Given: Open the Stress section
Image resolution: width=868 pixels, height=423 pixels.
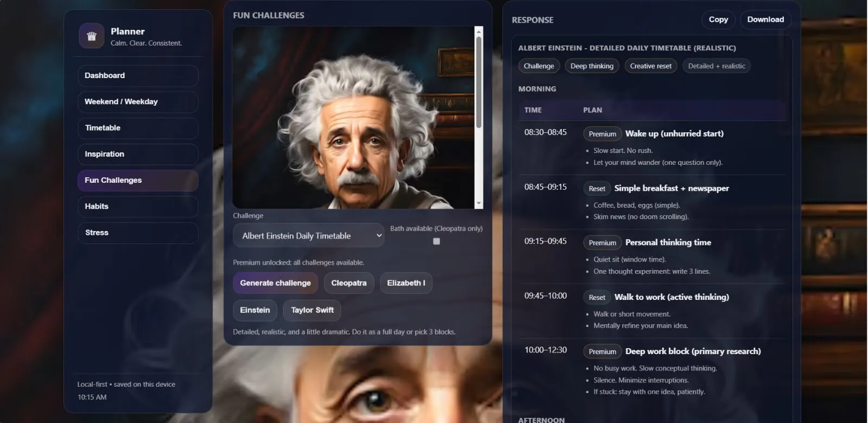Looking at the screenshot, I should (x=138, y=233).
